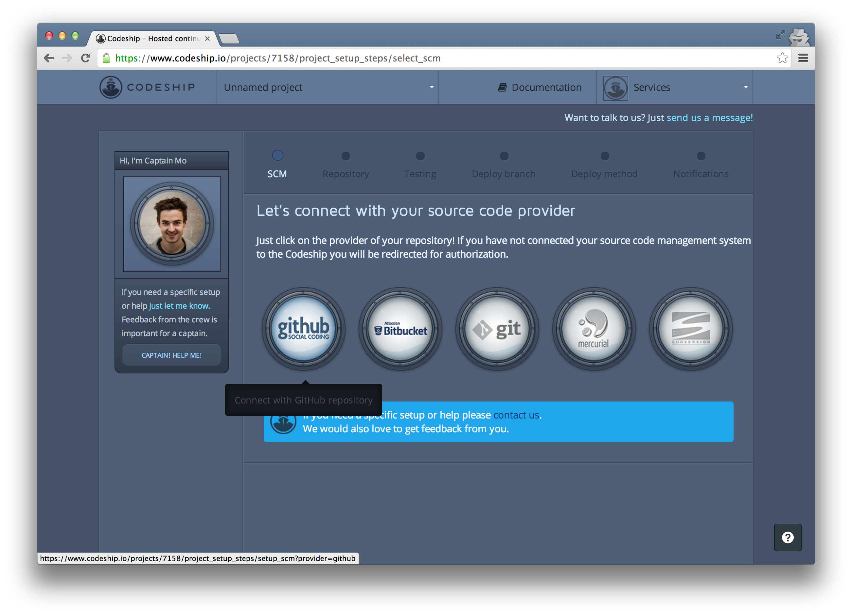Open the Services account dropdown
This screenshot has width=852, height=616.
coord(675,87)
